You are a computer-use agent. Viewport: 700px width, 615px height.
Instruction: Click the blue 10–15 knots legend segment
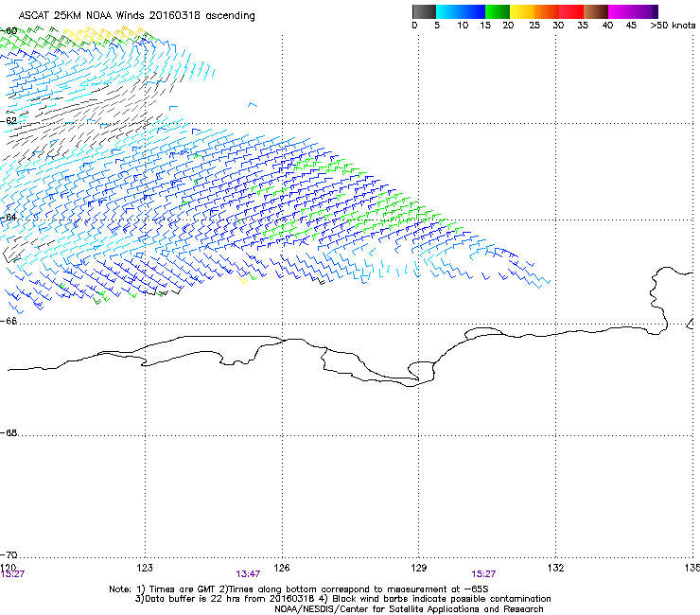pyautogui.click(x=473, y=11)
